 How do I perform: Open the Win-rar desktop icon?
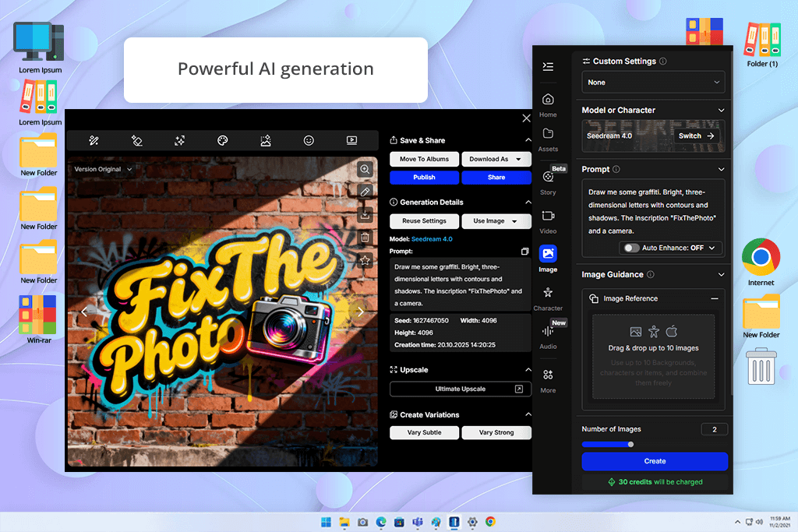[x=39, y=319]
